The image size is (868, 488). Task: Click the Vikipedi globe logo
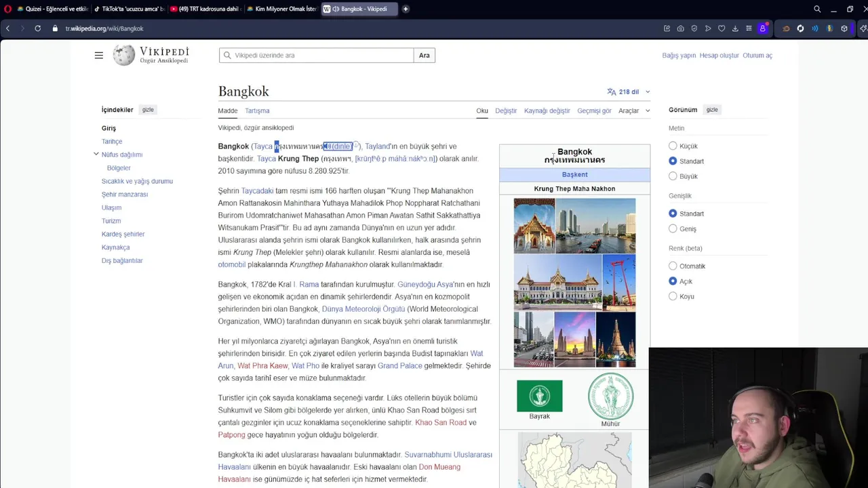pyautogui.click(x=124, y=55)
